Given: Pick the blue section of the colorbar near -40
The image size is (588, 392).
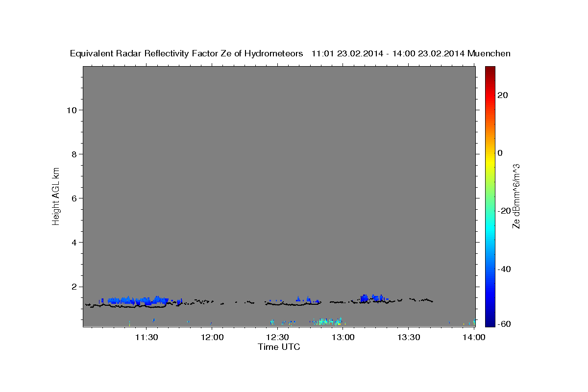Looking at the screenshot, I should click(490, 269).
